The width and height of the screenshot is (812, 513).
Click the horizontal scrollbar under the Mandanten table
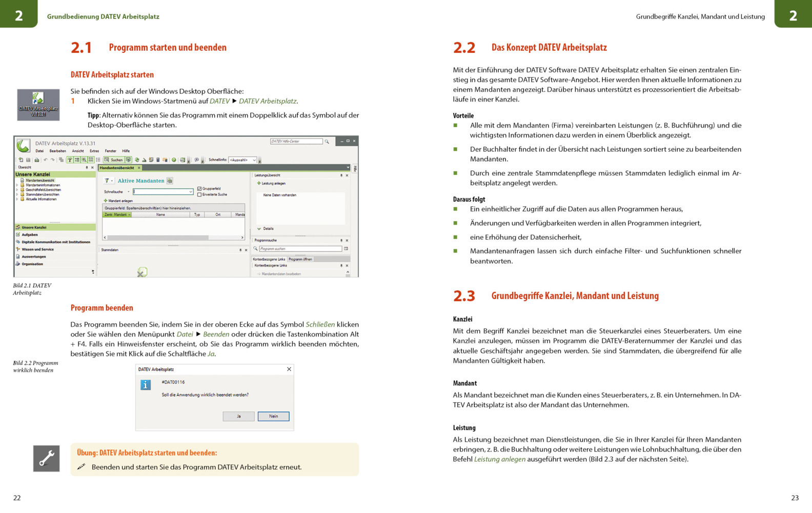coord(174,238)
